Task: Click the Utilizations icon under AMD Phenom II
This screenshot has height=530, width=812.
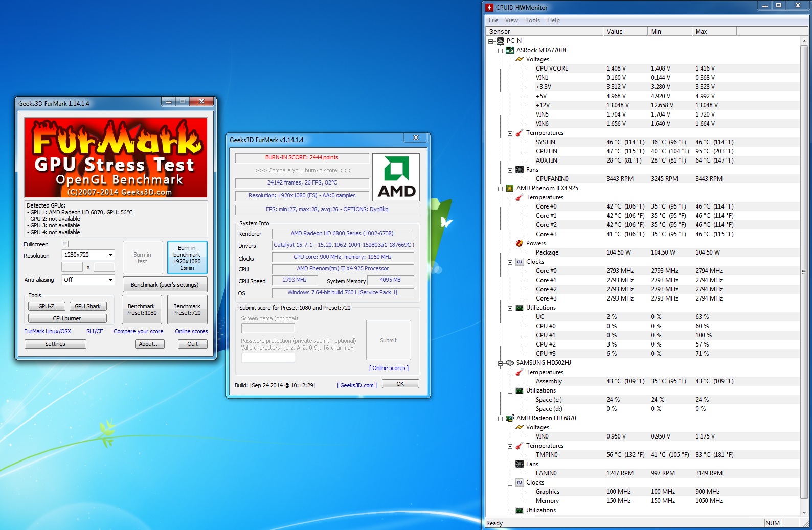Action: click(x=520, y=308)
